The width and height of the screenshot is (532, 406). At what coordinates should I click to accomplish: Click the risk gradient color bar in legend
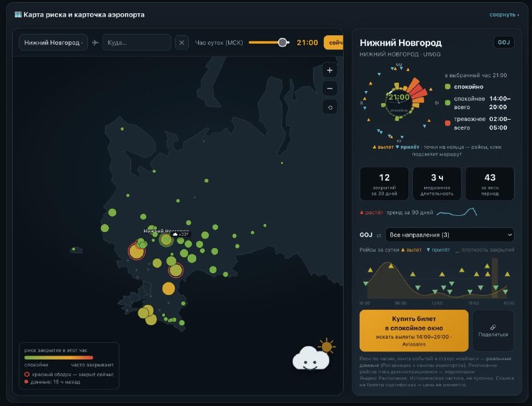pos(59,357)
